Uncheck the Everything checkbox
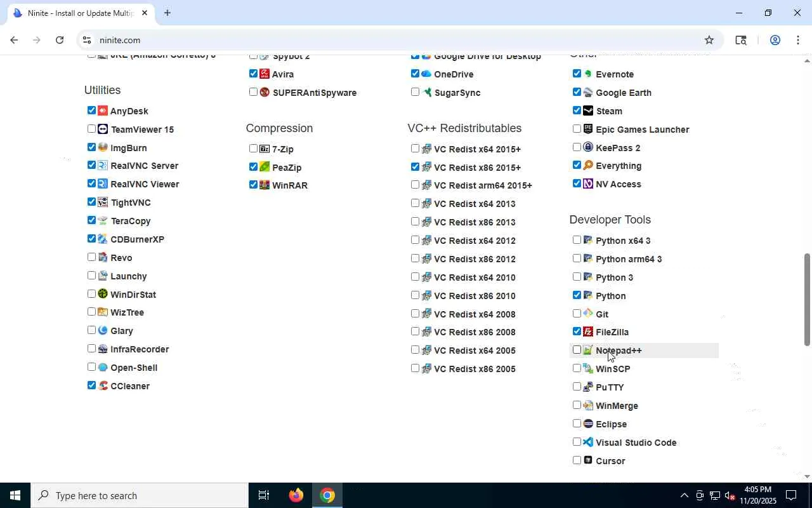 (577, 165)
